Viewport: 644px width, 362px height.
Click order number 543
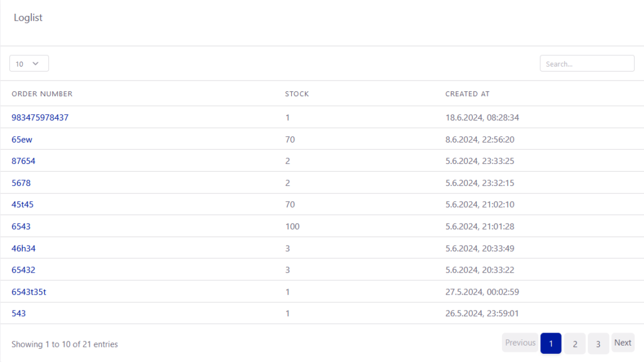(19, 313)
